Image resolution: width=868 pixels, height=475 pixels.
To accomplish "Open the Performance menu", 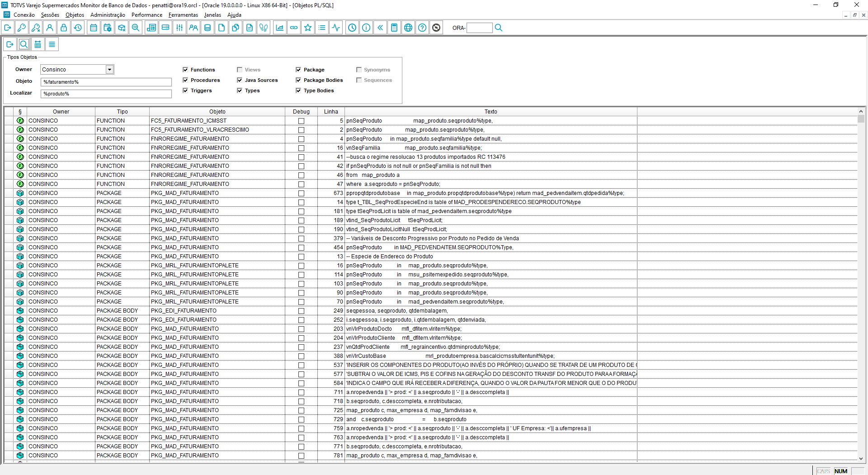I will click(147, 15).
